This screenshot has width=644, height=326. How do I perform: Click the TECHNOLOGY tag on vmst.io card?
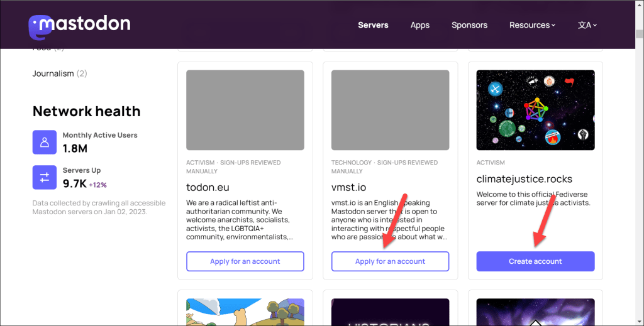351,163
